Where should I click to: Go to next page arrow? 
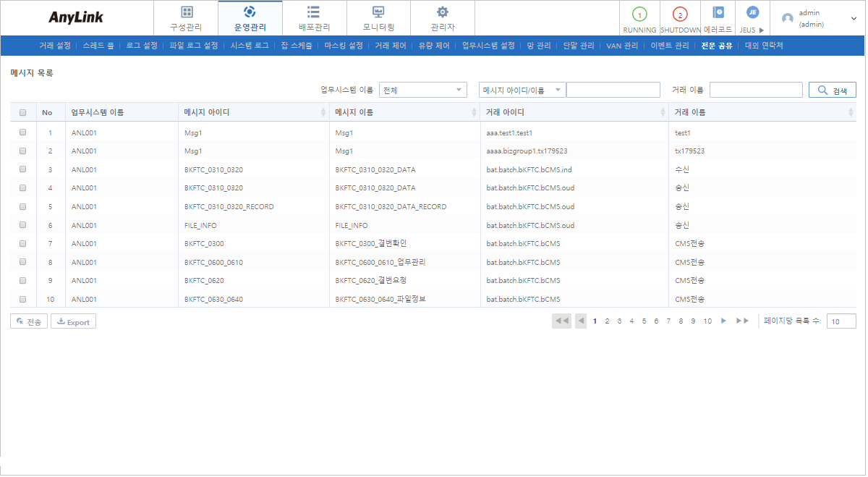point(723,321)
